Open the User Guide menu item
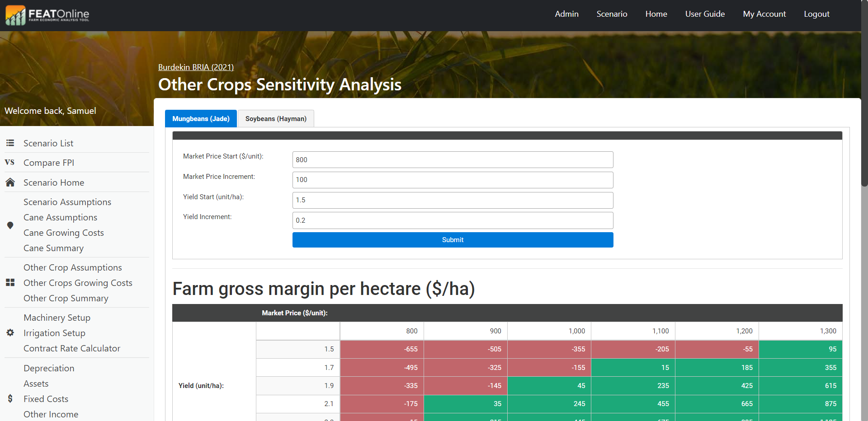Viewport: 868px width, 421px height. pyautogui.click(x=705, y=14)
